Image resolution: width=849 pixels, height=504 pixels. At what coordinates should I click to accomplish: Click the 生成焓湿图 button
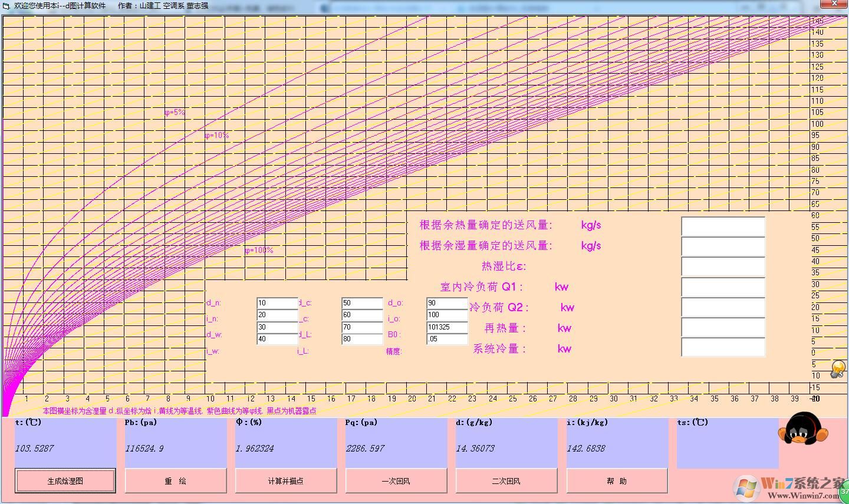click(x=65, y=481)
